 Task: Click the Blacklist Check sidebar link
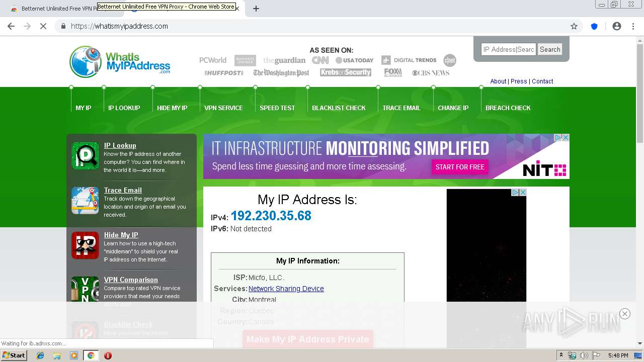click(x=128, y=324)
